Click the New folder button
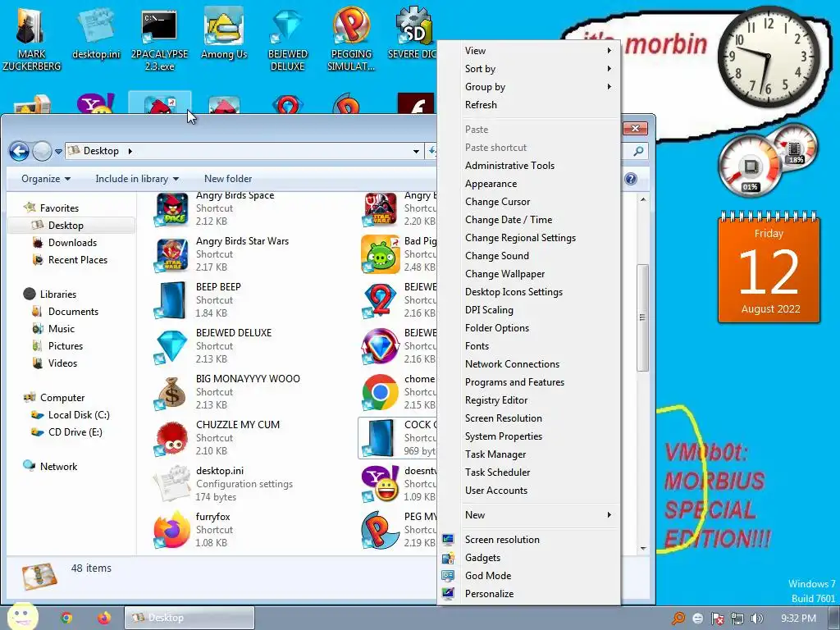The image size is (840, 630). click(228, 179)
